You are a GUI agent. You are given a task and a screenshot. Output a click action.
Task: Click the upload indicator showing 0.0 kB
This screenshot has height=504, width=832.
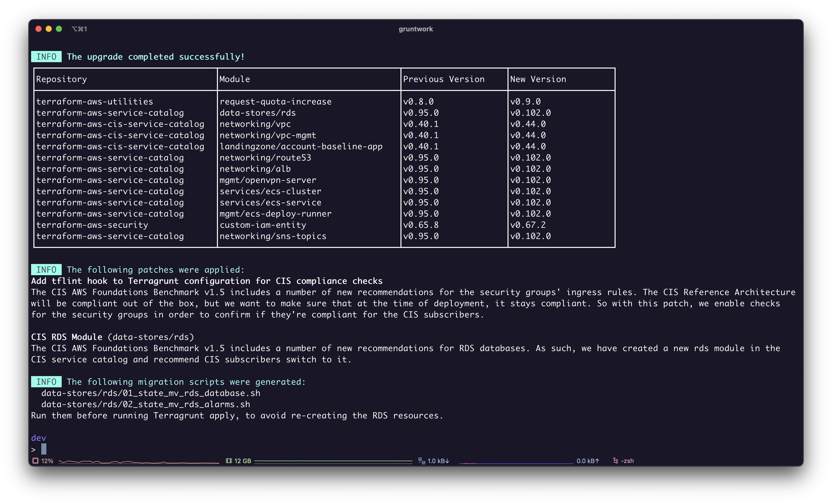[588, 461]
